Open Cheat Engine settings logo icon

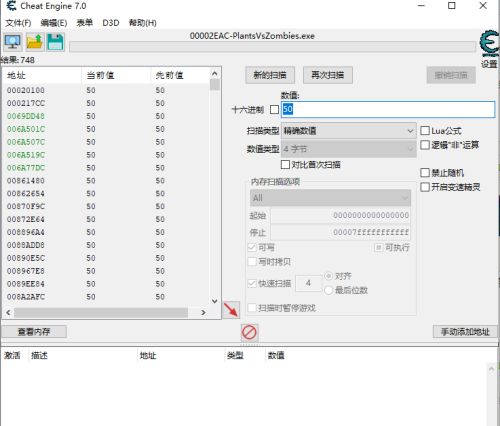tap(489, 43)
